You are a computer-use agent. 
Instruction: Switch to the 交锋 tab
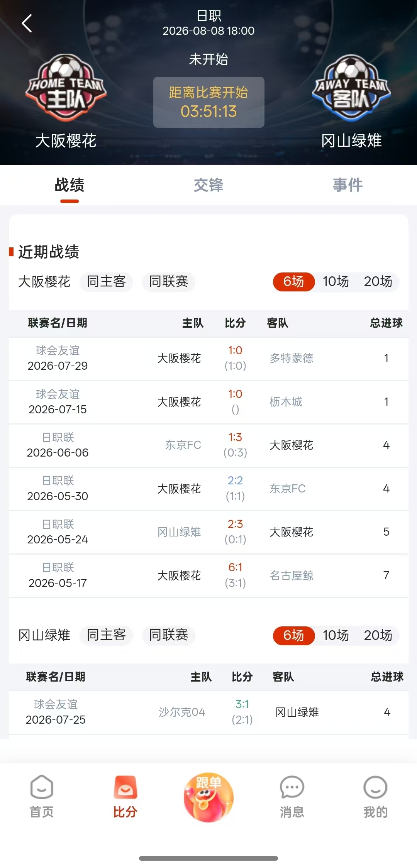tap(208, 185)
